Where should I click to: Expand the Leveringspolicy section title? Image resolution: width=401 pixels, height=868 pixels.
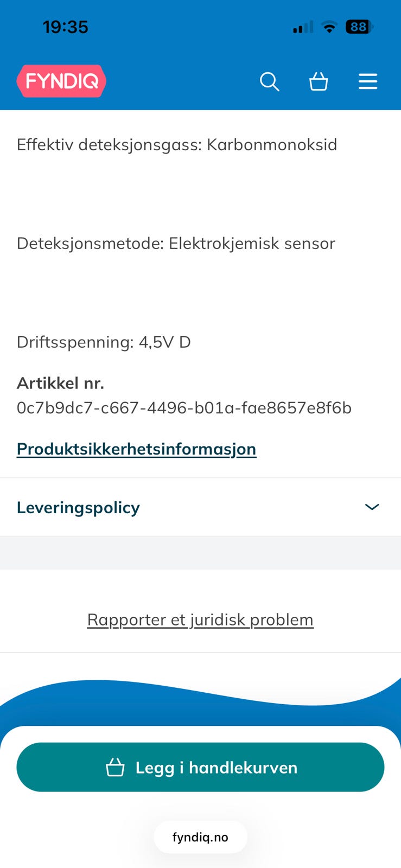point(78,507)
